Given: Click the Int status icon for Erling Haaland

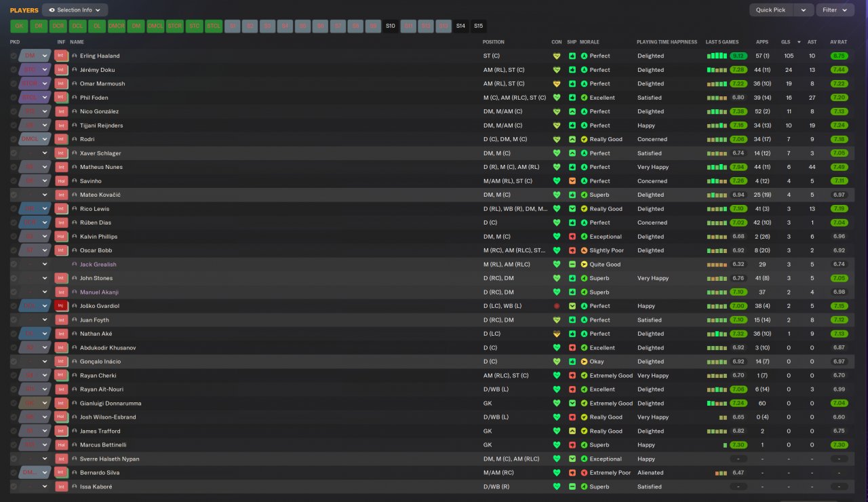Looking at the screenshot, I should (61, 56).
